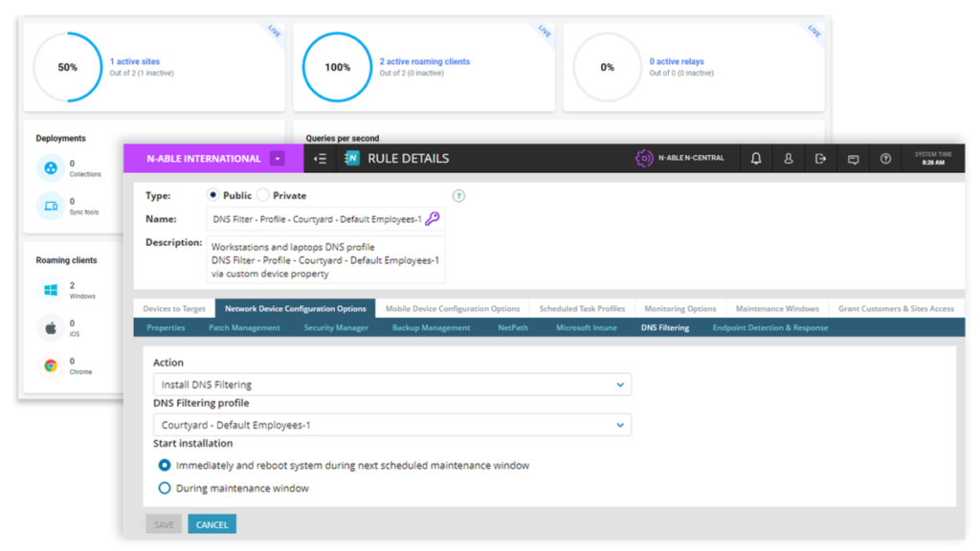Open Grant Customers & Sites Access tab
This screenshot has width=980, height=551.
click(896, 309)
